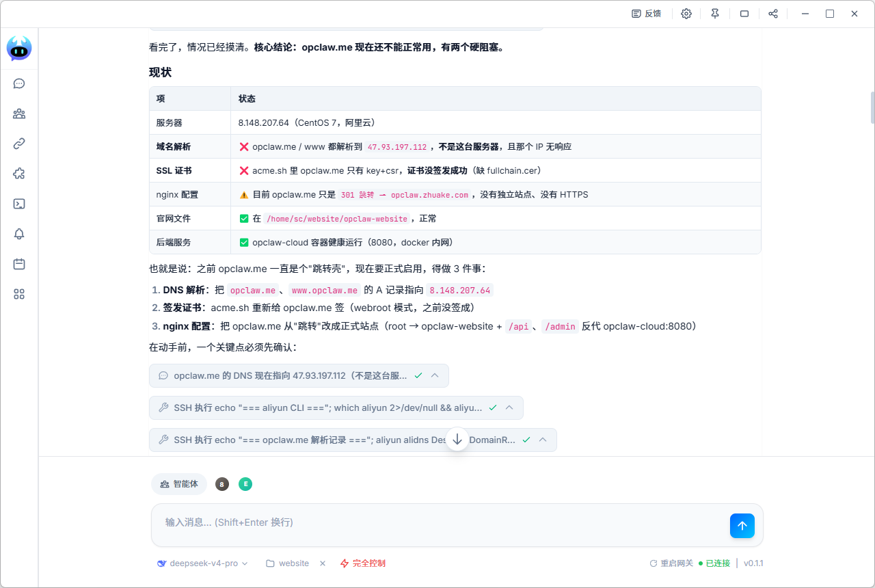Viewport: 875px width, 588px height.
Task: Open the link connections icon in sidebar
Action: [19, 144]
